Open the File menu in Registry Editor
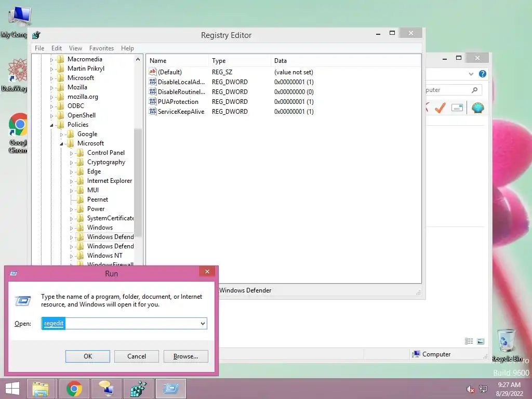532x399 pixels. click(x=39, y=48)
